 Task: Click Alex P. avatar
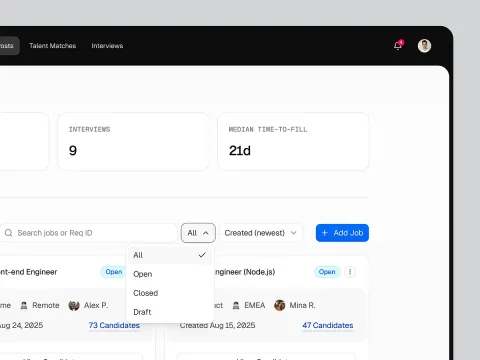coord(74,305)
